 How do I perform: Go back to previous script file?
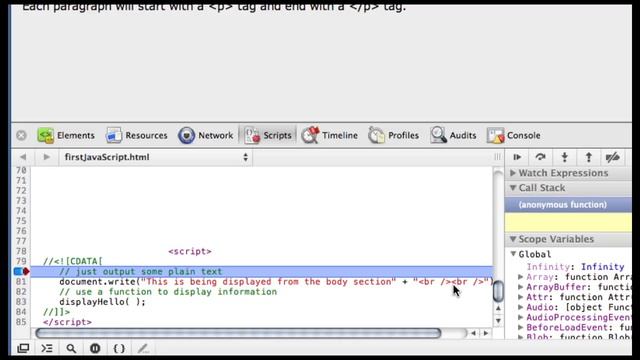tap(23, 157)
